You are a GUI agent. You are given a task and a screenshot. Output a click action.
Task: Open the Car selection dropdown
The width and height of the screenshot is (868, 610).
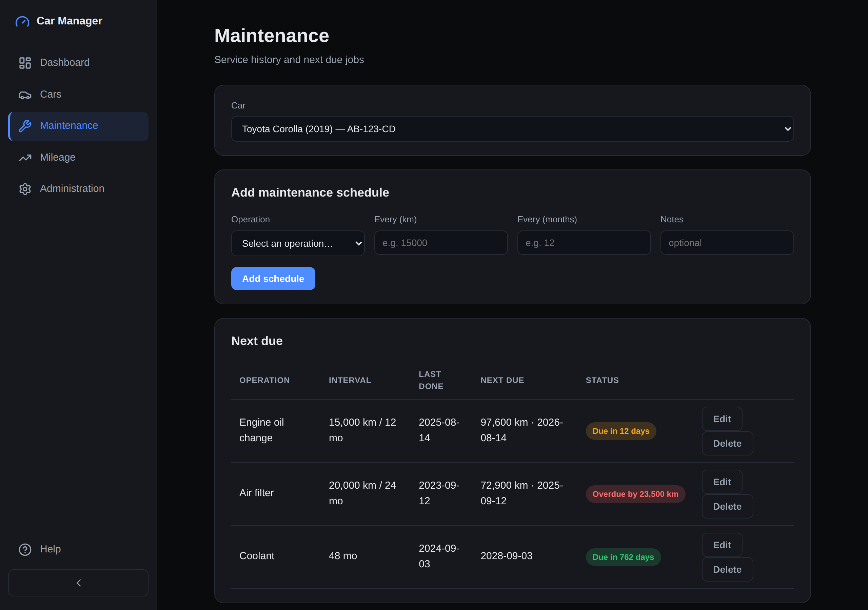tap(512, 129)
